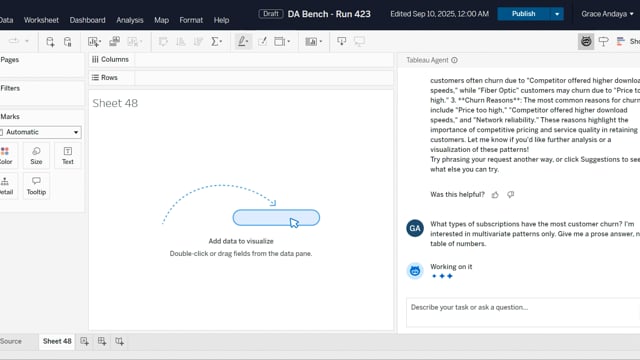This screenshot has height=360, width=640.
Task: Open the Worksheet menu
Action: 41,20
